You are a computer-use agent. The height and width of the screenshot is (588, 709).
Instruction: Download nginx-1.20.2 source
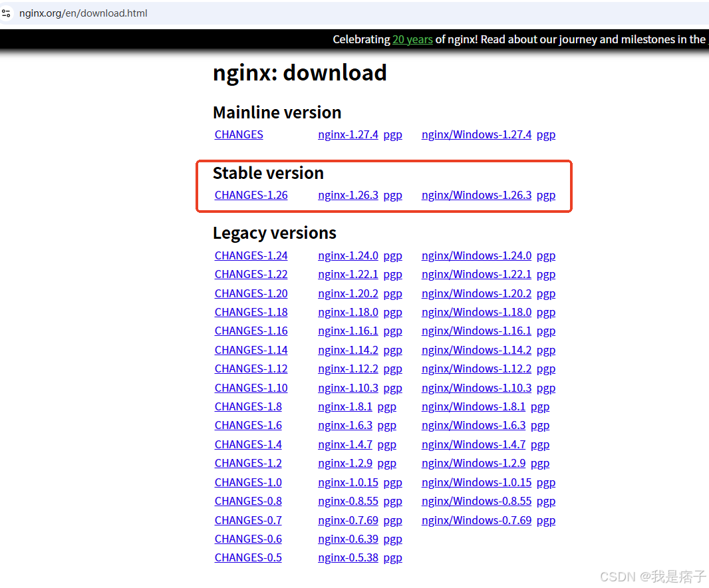tap(348, 294)
